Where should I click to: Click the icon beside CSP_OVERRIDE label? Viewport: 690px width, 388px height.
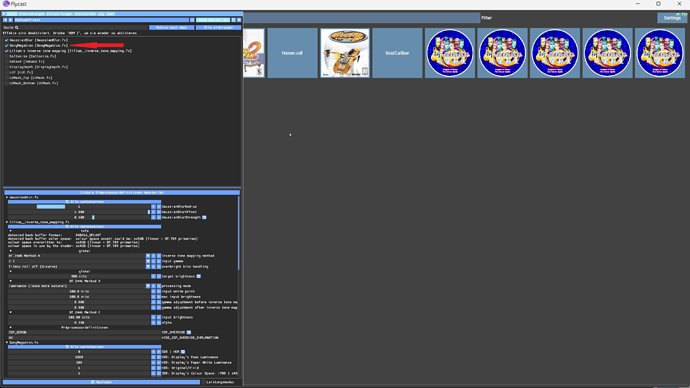pyautogui.click(x=189, y=332)
